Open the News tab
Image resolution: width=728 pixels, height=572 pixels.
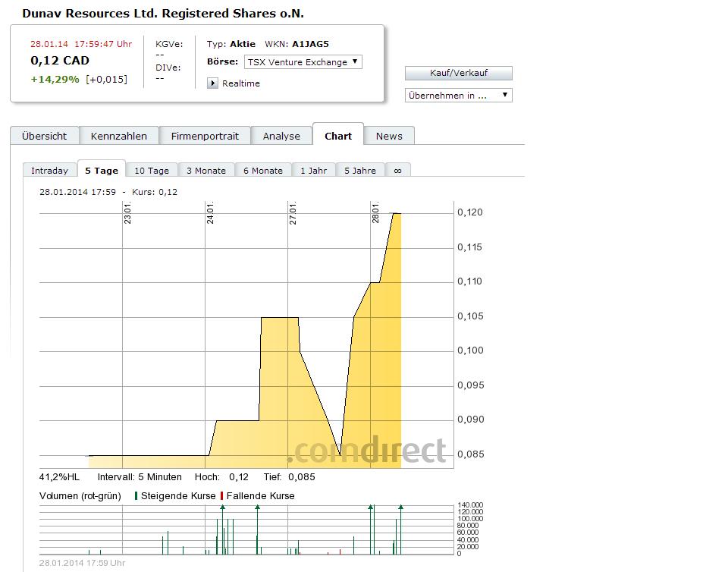pyautogui.click(x=389, y=136)
